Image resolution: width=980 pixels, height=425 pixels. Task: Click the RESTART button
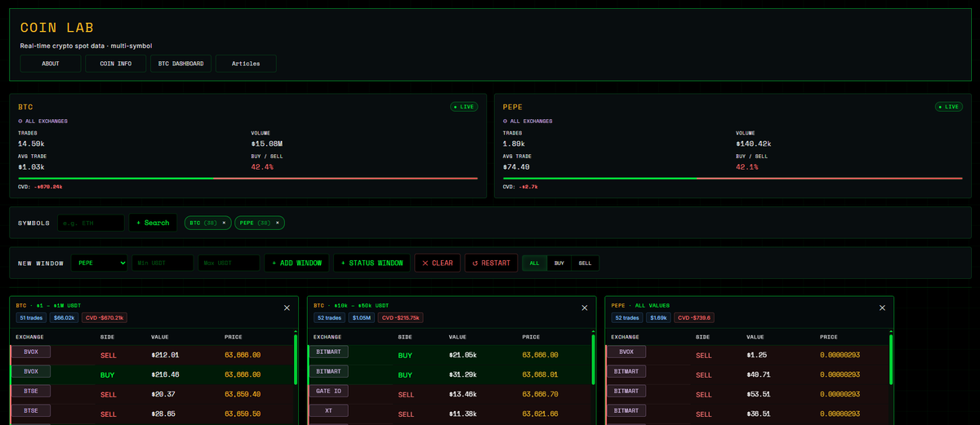tap(491, 263)
